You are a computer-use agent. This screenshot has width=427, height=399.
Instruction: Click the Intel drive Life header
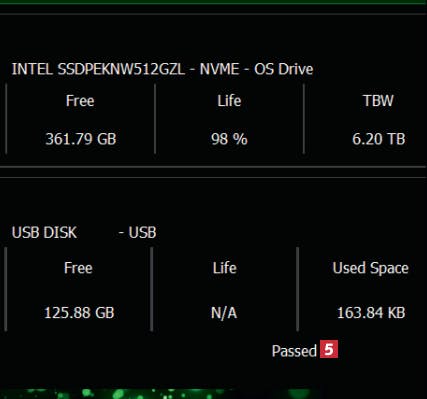(229, 101)
